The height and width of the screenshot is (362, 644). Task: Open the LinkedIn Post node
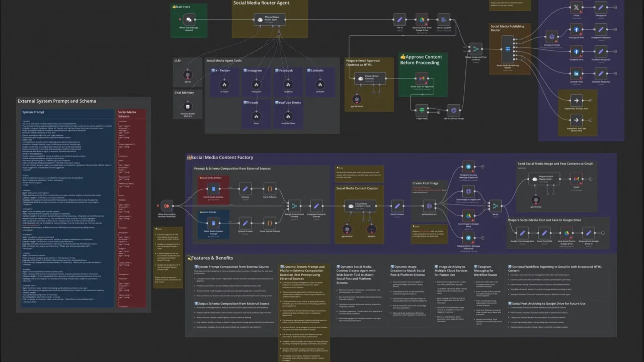(577, 74)
